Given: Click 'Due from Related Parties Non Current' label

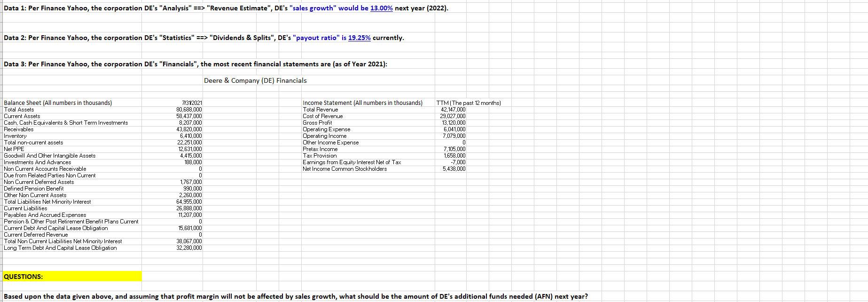Looking at the screenshot, I should click(x=50, y=175).
